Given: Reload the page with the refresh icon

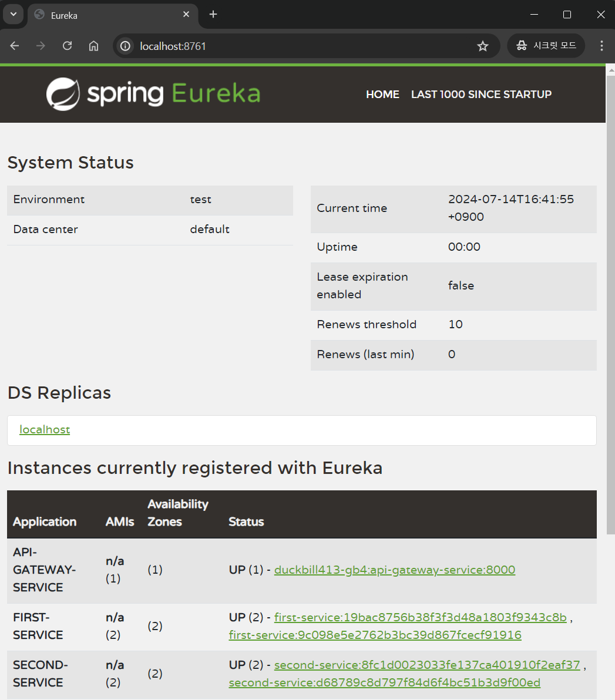Looking at the screenshot, I should (x=67, y=46).
